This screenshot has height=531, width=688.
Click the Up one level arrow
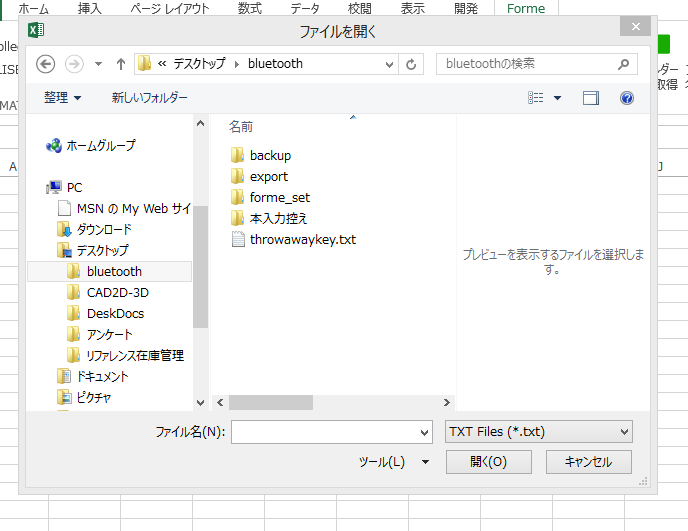pos(121,64)
